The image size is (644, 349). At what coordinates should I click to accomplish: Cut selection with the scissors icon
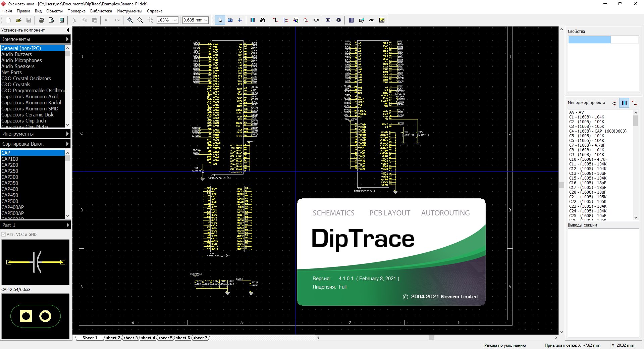point(74,20)
